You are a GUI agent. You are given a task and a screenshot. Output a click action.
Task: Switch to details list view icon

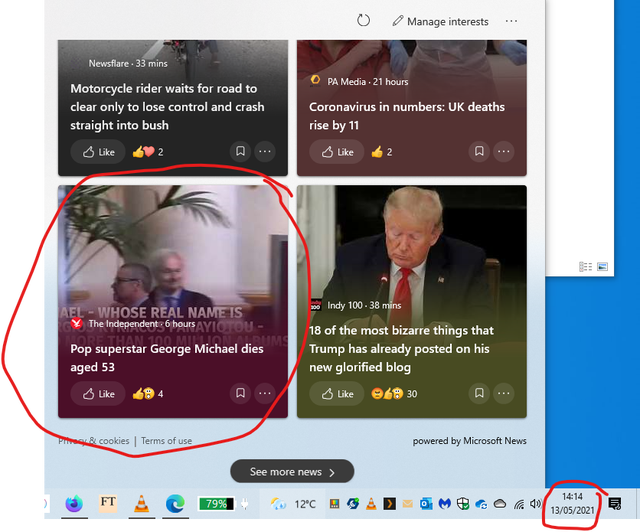pos(585,267)
